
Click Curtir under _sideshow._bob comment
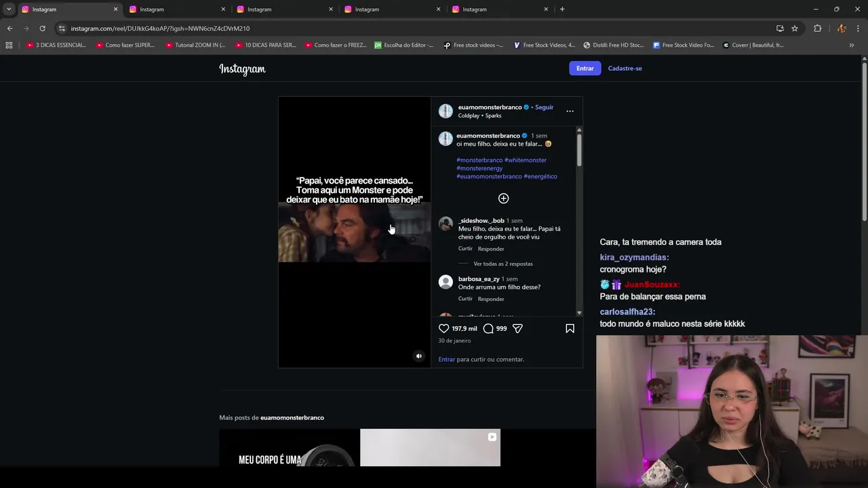tap(465, 249)
